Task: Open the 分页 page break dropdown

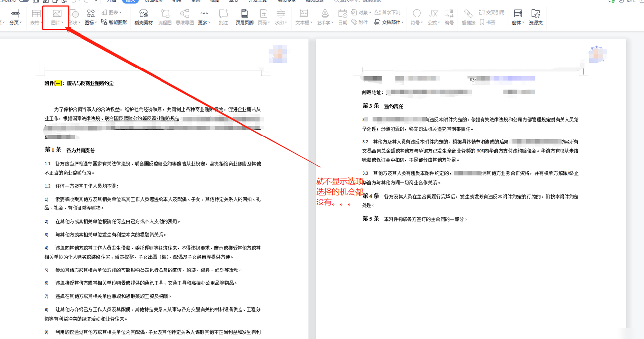Action: coord(15,17)
